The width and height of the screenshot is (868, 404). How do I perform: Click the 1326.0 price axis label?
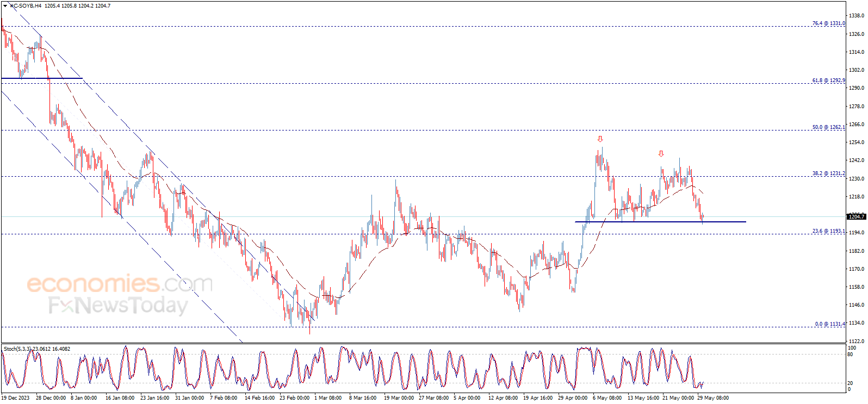click(x=857, y=34)
